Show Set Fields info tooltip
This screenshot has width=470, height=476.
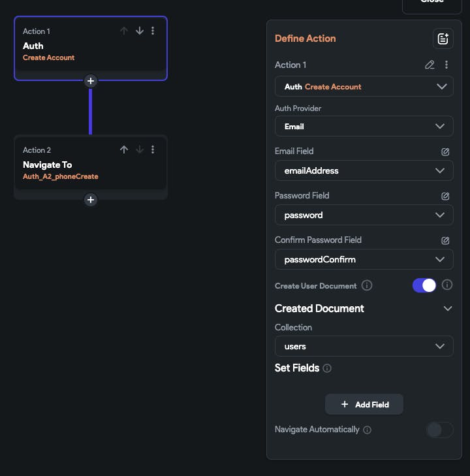coord(327,368)
